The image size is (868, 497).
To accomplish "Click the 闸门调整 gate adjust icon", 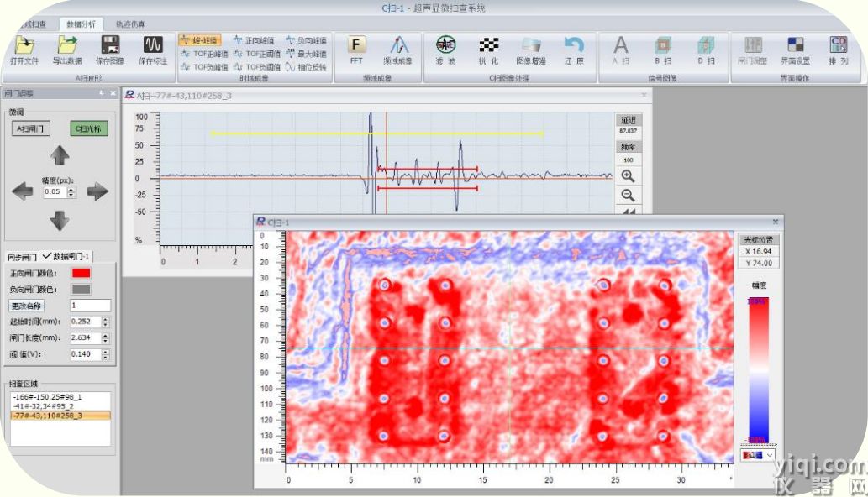I will coord(752,50).
